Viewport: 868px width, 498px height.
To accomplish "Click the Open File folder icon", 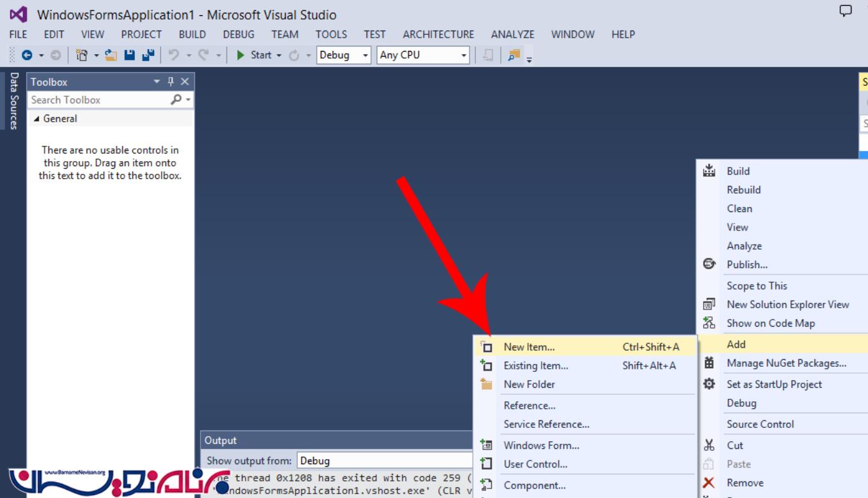I will (111, 55).
